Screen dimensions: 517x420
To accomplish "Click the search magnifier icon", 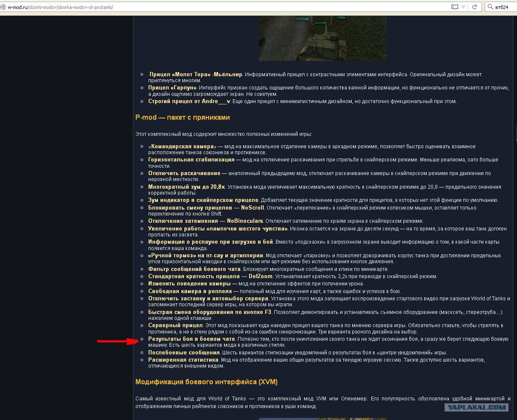I will [490, 7].
